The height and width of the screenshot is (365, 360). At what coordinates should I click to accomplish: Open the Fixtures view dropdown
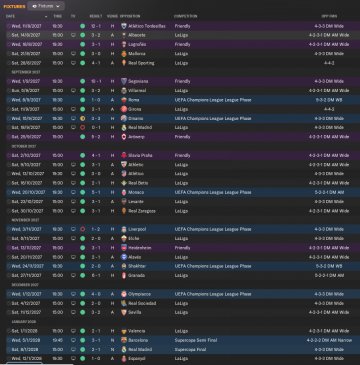46,6
